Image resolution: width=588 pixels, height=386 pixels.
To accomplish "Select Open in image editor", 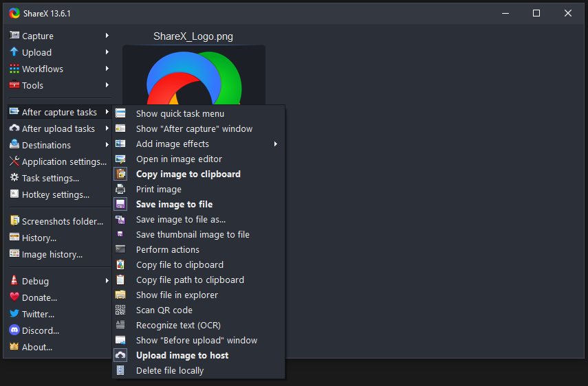I will (179, 159).
